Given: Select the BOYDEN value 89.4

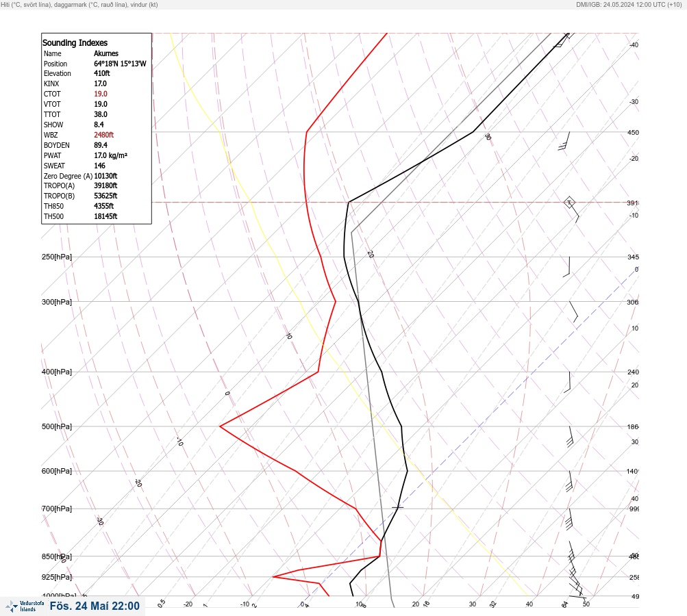Looking at the screenshot, I should coord(100,145).
